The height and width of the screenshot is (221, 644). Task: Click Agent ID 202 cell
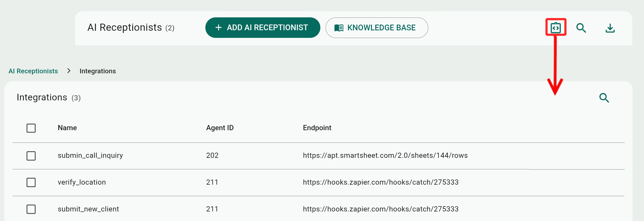click(x=212, y=155)
